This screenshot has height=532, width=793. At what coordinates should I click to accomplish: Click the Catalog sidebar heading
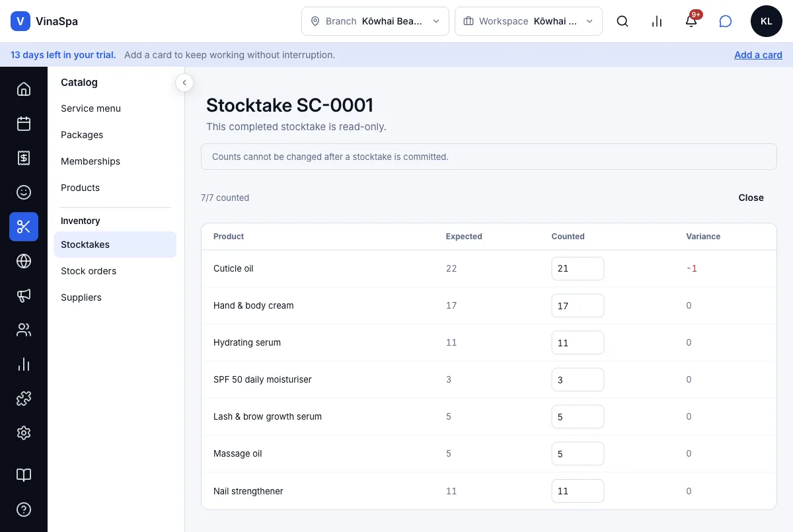click(79, 83)
